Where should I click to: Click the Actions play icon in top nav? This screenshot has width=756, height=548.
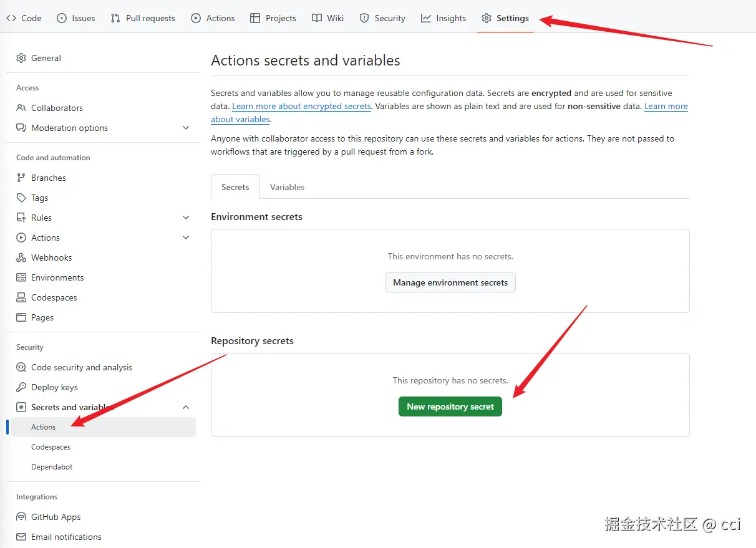[196, 18]
